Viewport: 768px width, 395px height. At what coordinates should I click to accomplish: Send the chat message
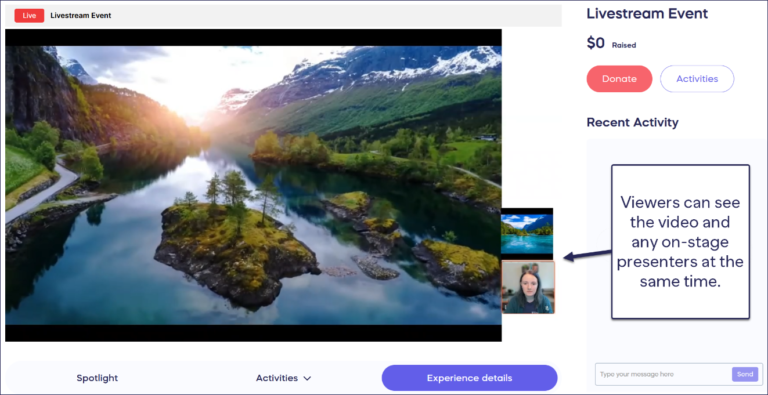coord(745,374)
